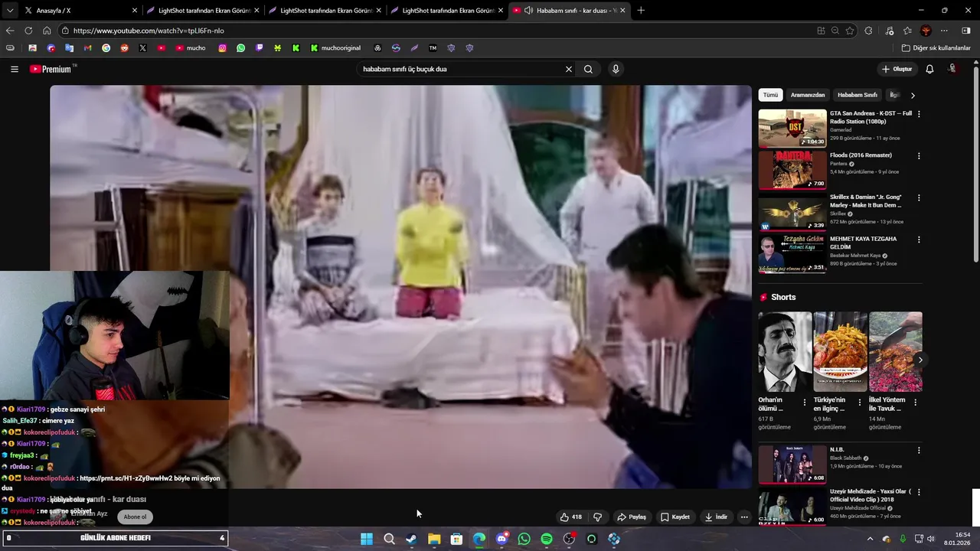Open browser extensions puzzle icon
980x551 pixels.
coord(868,31)
